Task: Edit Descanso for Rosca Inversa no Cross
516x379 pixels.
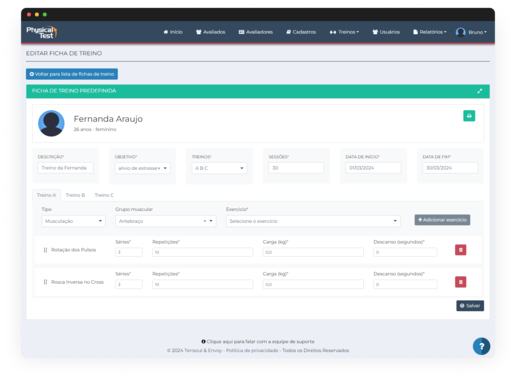Action: [405, 284]
